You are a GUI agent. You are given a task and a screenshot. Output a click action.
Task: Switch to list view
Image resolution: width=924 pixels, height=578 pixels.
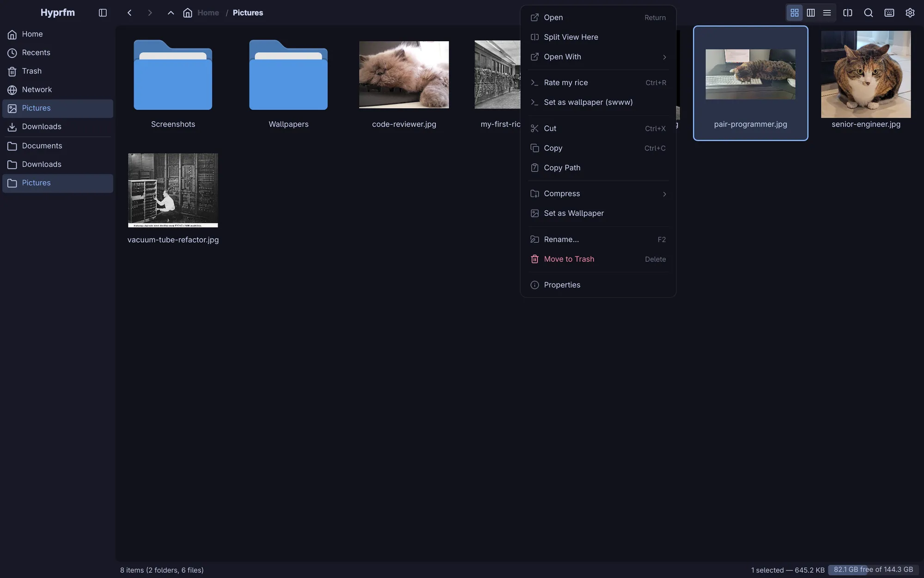[827, 13]
